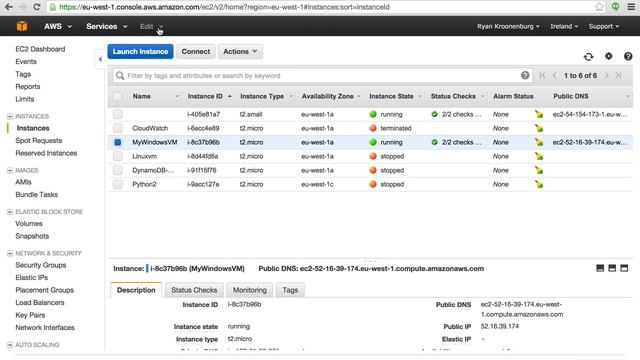
Task: Select the CloudWatch instance checkbox
Action: click(118, 128)
